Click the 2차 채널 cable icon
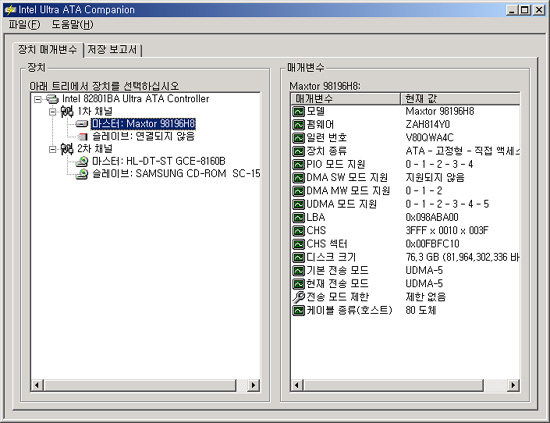The width and height of the screenshot is (550, 423). click(x=67, y=149)
